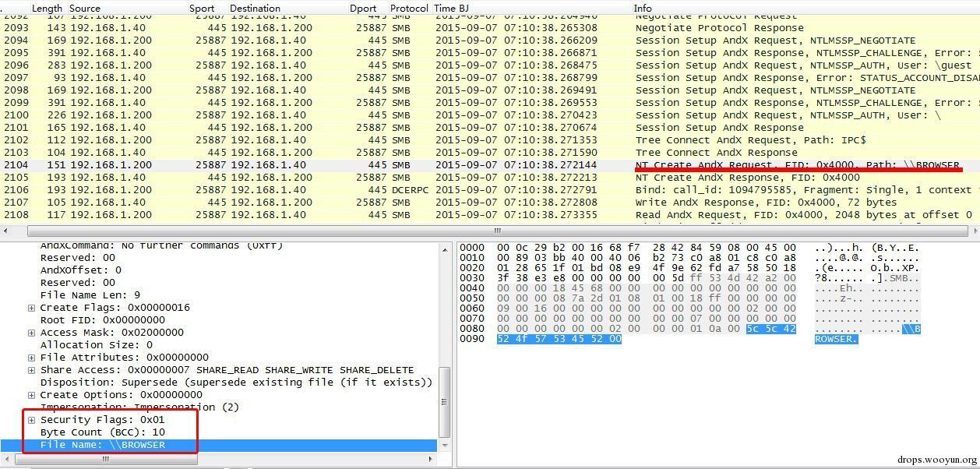Expand the Security Flags node
Screen dimensions: 980x469
[x=32, y=420]
